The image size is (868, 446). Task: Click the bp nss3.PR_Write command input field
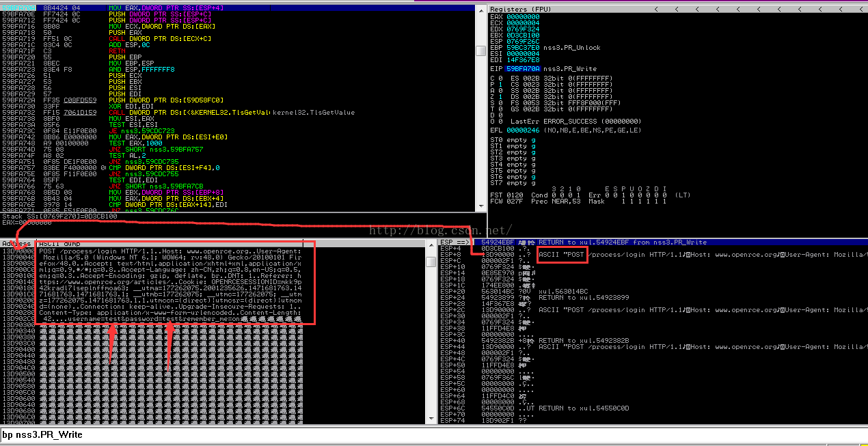[x=434, y=435]
